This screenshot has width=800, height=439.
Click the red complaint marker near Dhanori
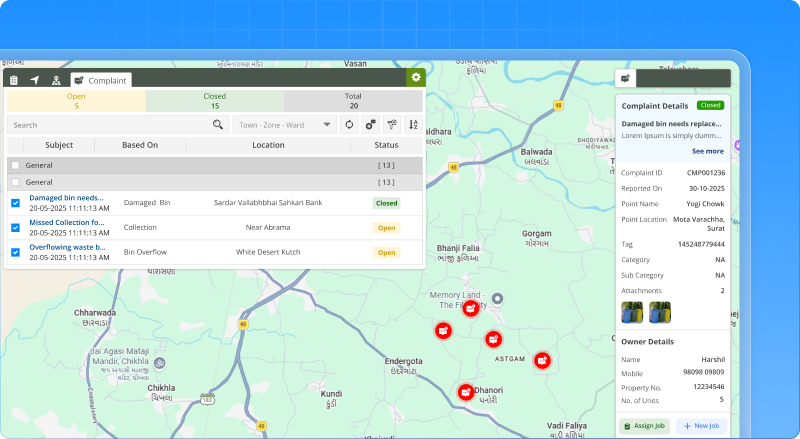click(466, 392)
